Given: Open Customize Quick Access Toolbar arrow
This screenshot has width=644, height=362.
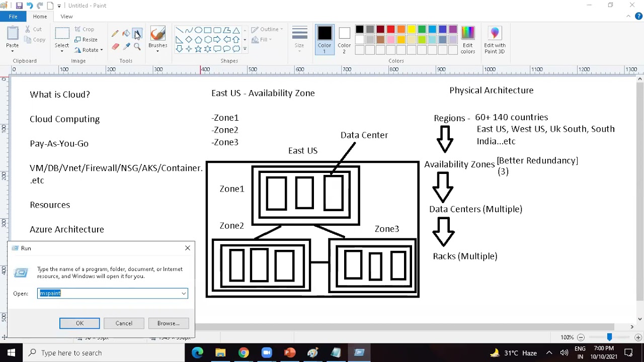Looking at the screenshot, I should (59, 6).
